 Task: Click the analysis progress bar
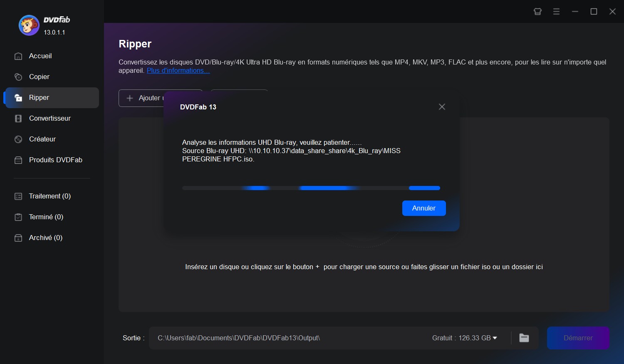(311, 188)
